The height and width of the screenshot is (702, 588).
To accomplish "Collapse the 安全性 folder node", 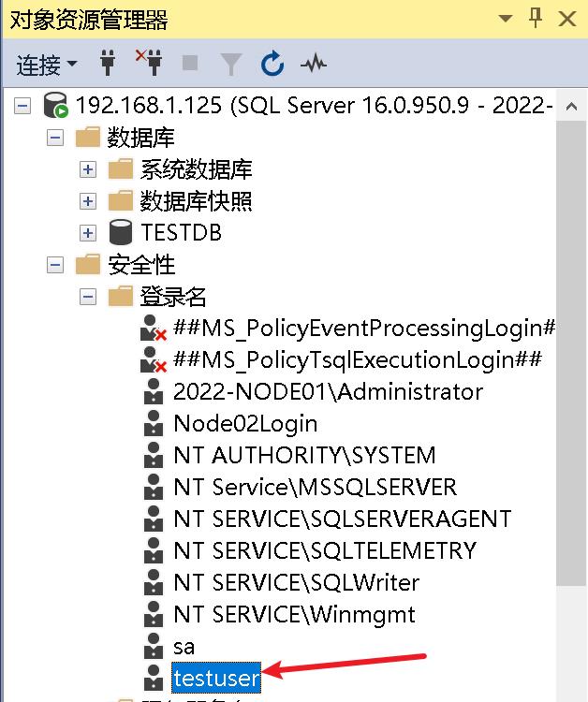I will pos(55,265).
